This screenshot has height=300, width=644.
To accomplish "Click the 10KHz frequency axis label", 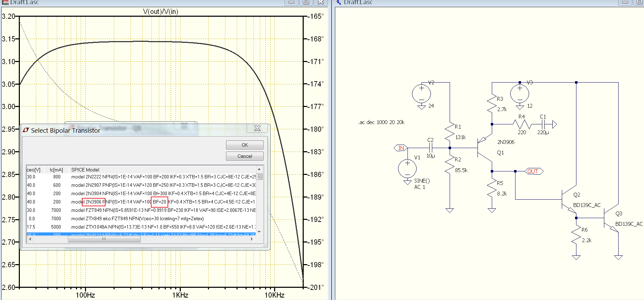I will [274, 295].
